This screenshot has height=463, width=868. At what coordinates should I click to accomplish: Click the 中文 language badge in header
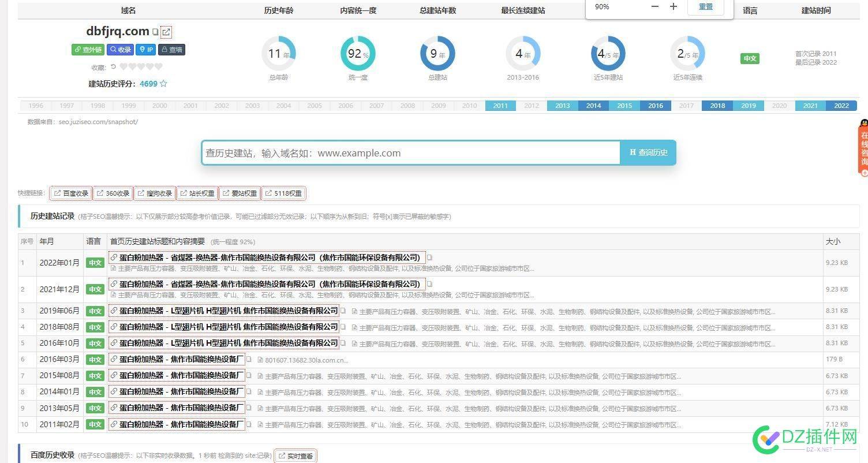tap(750, 58)
